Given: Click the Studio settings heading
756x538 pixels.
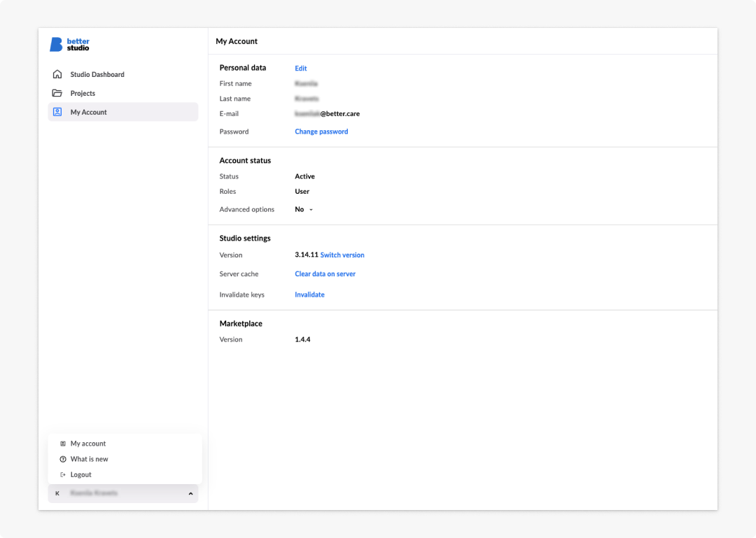Looking at the screenshot, I should pos(245,238).
